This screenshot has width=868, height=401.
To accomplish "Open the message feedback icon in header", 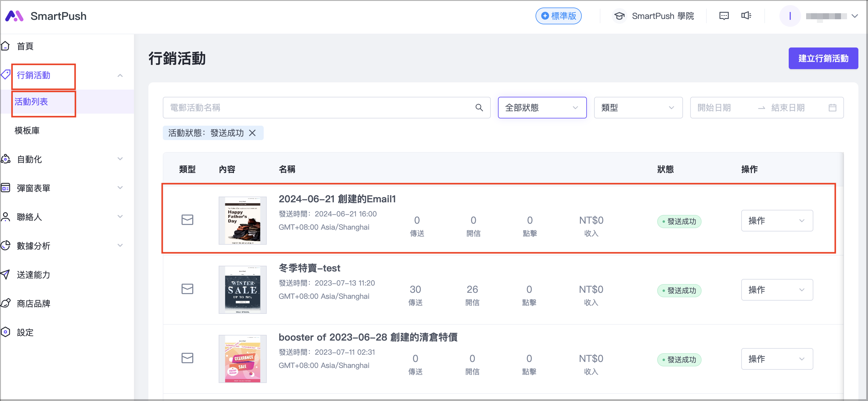I will click(724, 16).
